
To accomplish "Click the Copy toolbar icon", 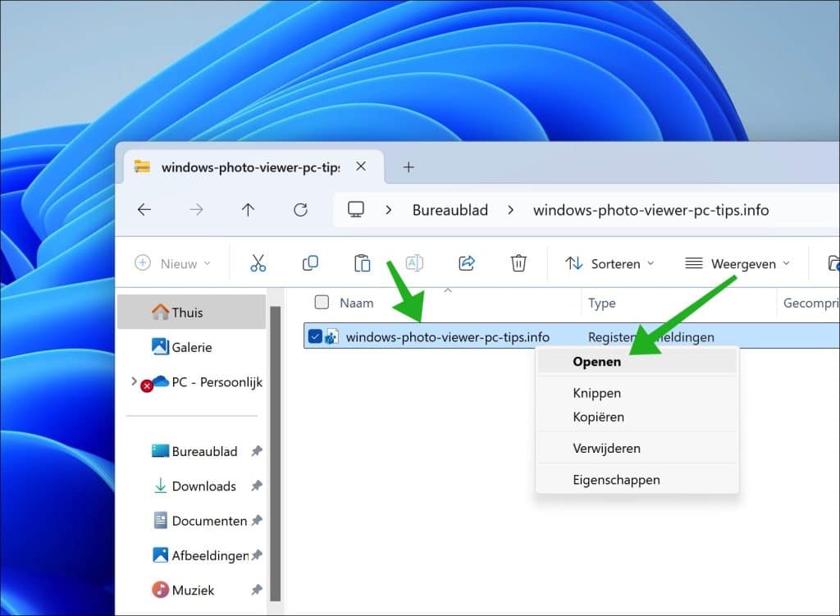I will (x=310, y=263).
